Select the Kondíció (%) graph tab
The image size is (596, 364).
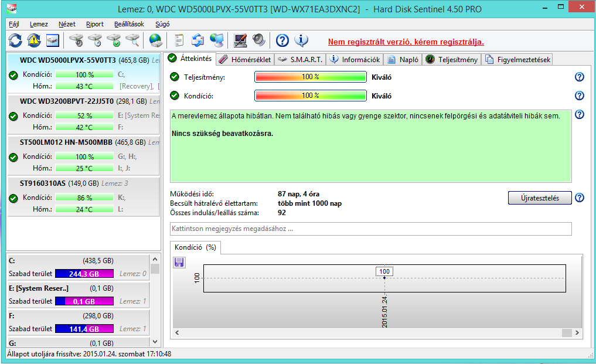tap(195, 247)
